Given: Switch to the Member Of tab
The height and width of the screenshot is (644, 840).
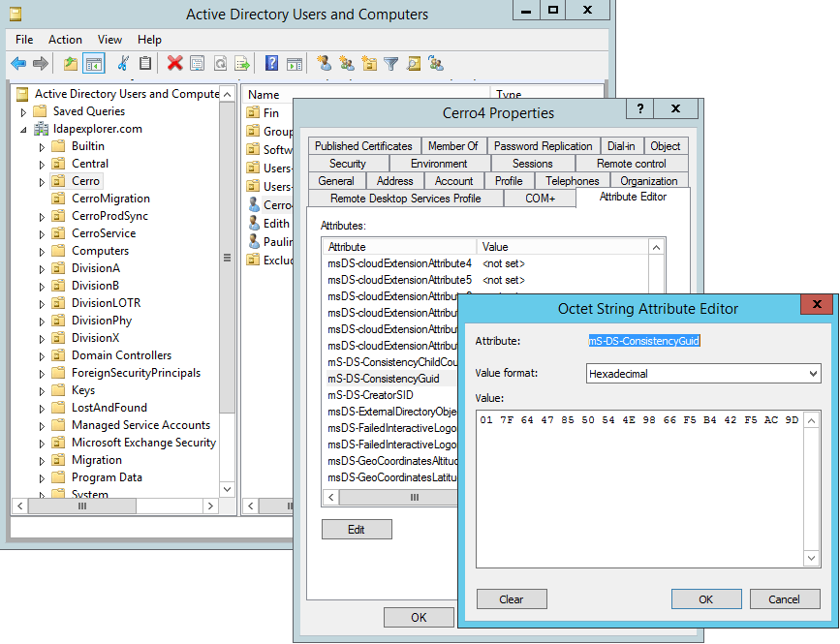Looking at the screenshot, I should pos(453,145).
